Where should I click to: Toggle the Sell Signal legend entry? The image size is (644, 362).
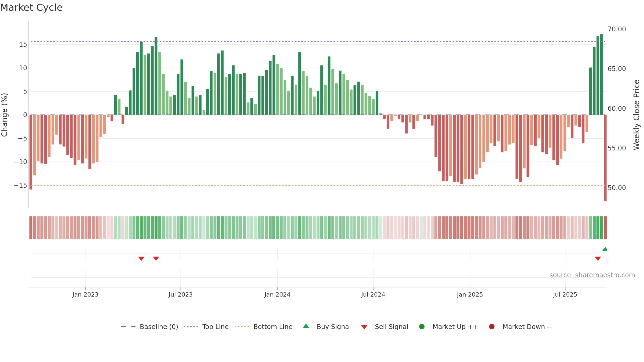[385, 327]
